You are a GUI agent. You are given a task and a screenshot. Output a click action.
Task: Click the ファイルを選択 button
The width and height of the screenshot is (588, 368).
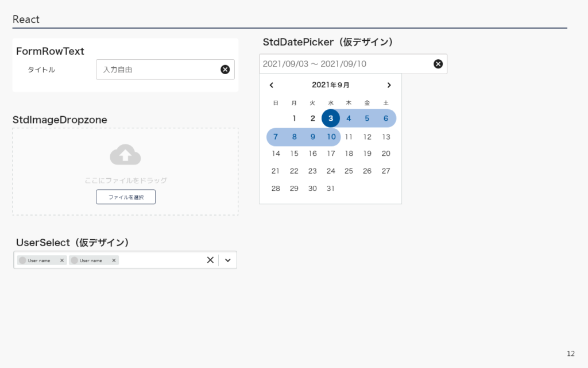click(125, 197)
